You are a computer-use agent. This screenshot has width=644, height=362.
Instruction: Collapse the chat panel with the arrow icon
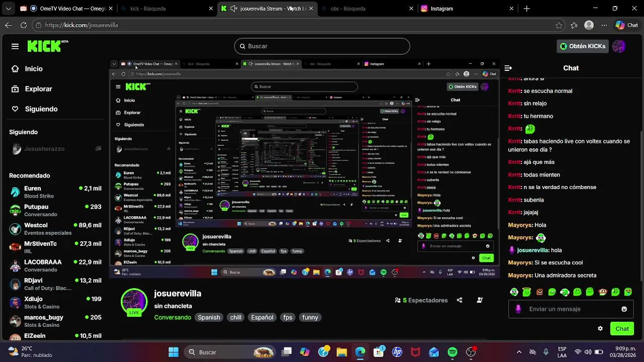pos(508,68)
